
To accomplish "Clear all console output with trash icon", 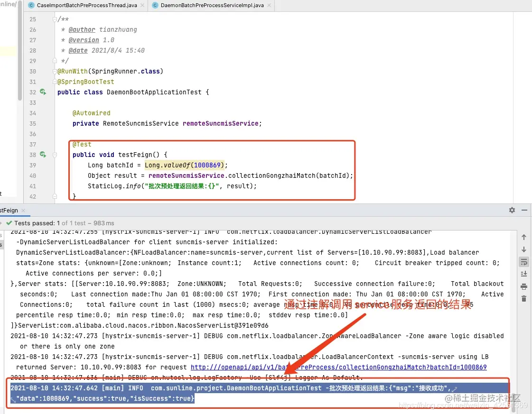I will pyautogui.click(x=524, y=299).
